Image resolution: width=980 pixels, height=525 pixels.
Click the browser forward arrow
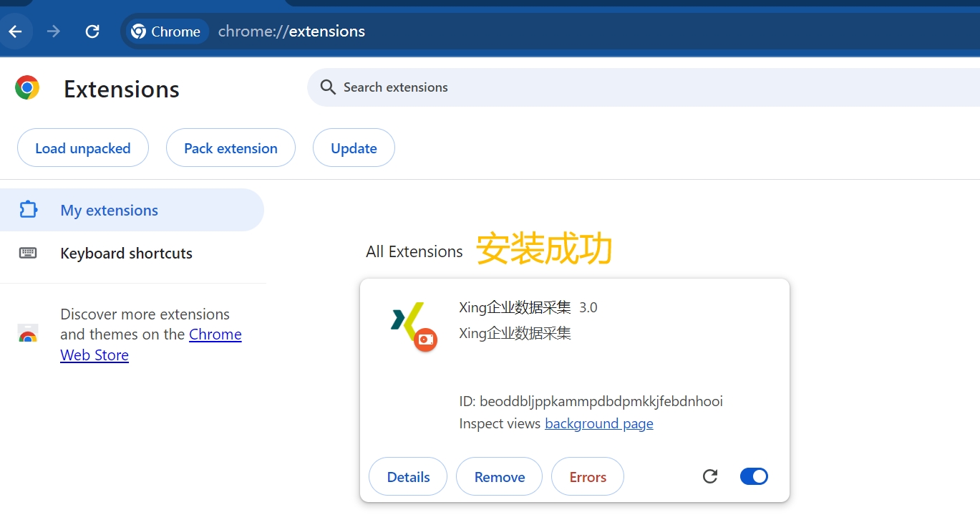54,32
